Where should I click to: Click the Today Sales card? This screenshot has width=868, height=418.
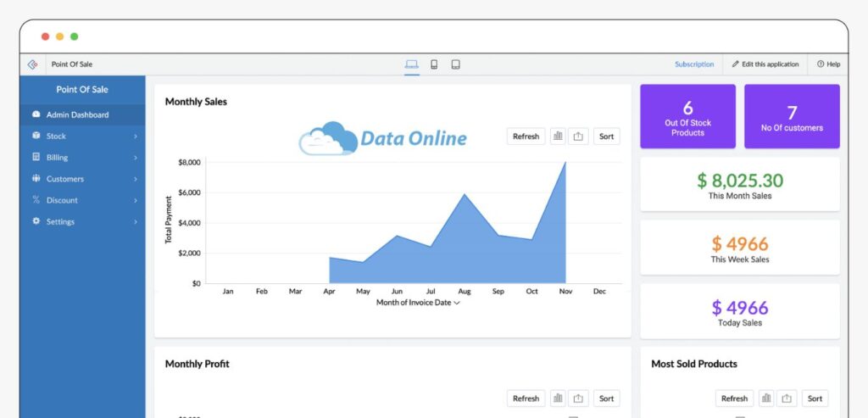pyautogui.click(x=740, y=311)
